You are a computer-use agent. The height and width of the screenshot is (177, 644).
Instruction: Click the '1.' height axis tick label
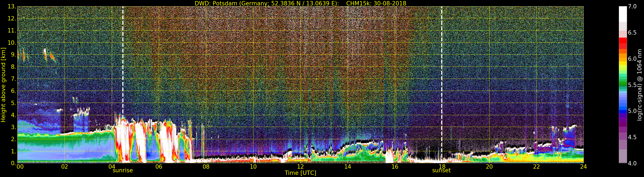coord(14,151)
